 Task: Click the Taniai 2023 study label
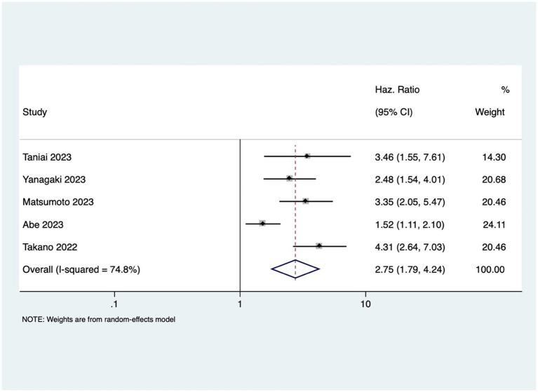click(47, 157)
